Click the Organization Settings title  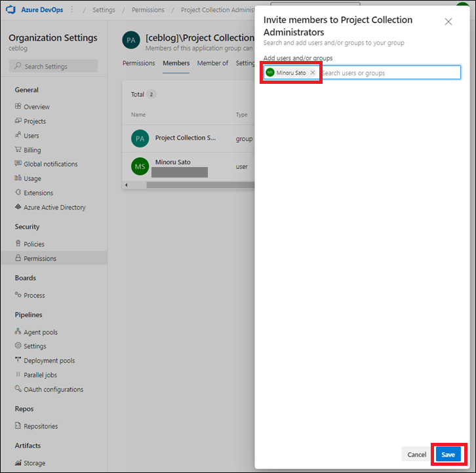tap(53, 37)
